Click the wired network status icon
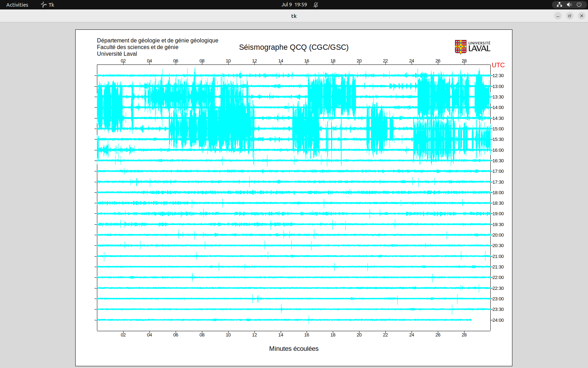 pos(559,5)
